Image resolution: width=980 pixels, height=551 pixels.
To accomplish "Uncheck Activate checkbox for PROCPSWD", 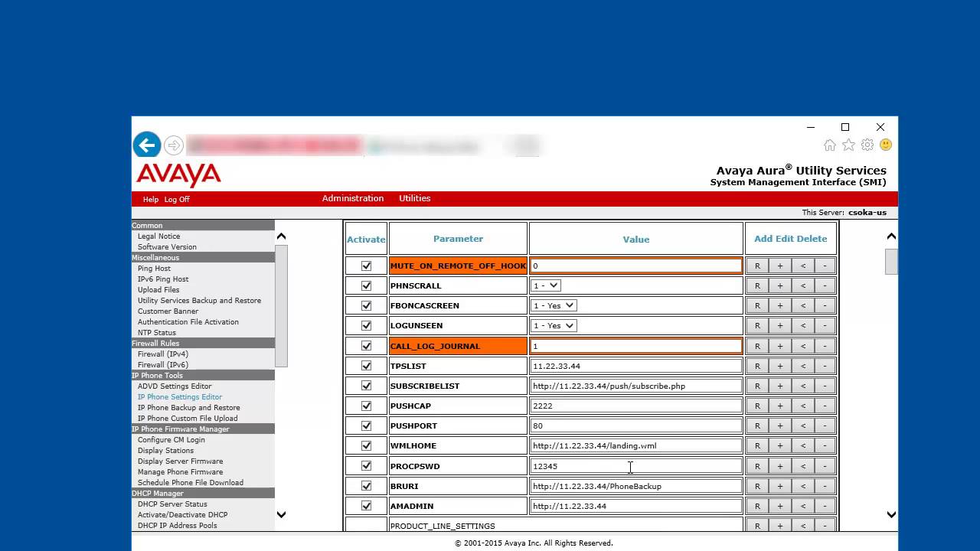I will point(366,465).
